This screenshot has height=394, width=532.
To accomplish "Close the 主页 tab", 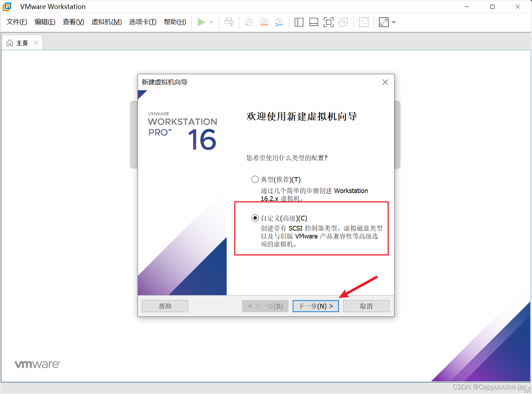I will [36, 43].
